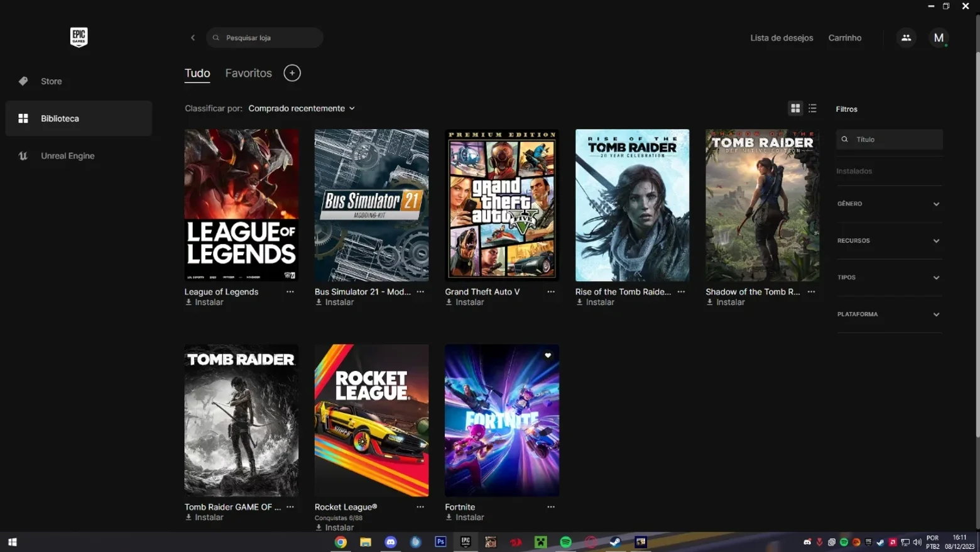Open the Rocket League cover

coord(372,420)
